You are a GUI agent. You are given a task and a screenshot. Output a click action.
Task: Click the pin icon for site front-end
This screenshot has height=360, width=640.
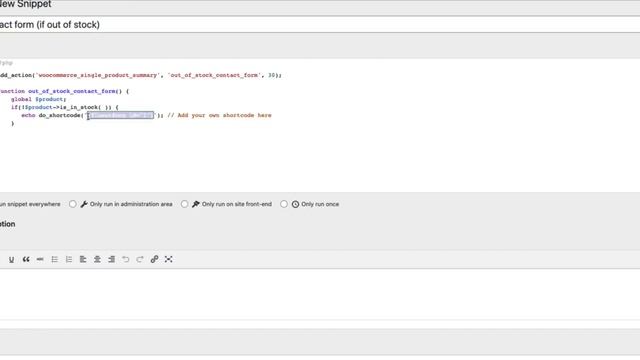[196, 204]
